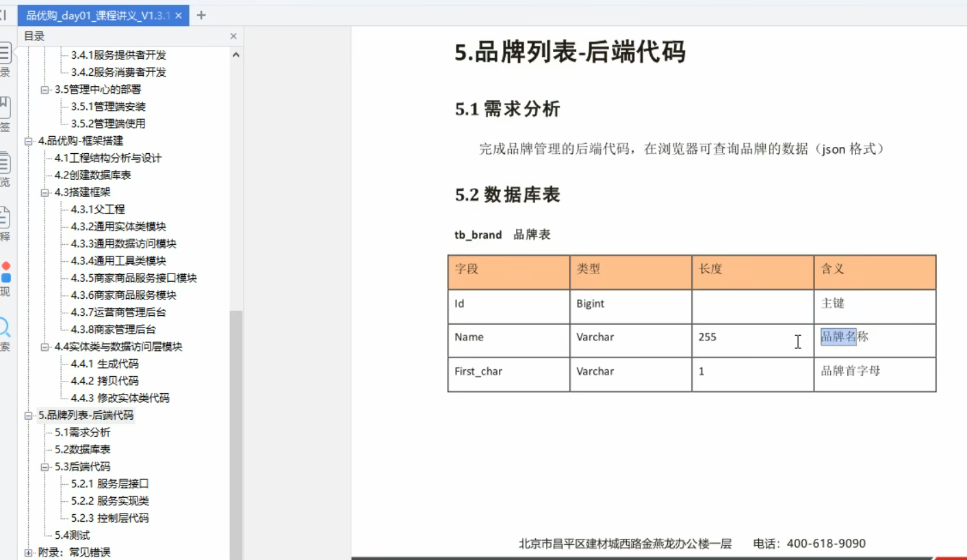Viewport: 967px width, 560px height.
Task: Click the blue and red sidebar icon
Action: coord(5,272)
